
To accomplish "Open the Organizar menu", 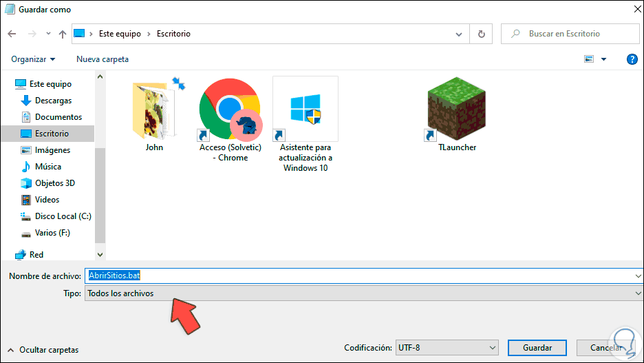I will click(x=33, y=59).
